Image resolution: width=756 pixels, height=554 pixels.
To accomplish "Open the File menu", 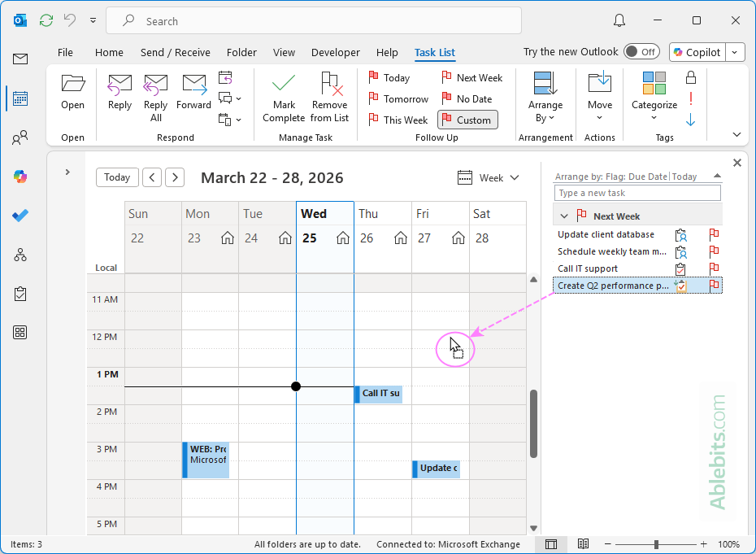I will click(65, 52).
